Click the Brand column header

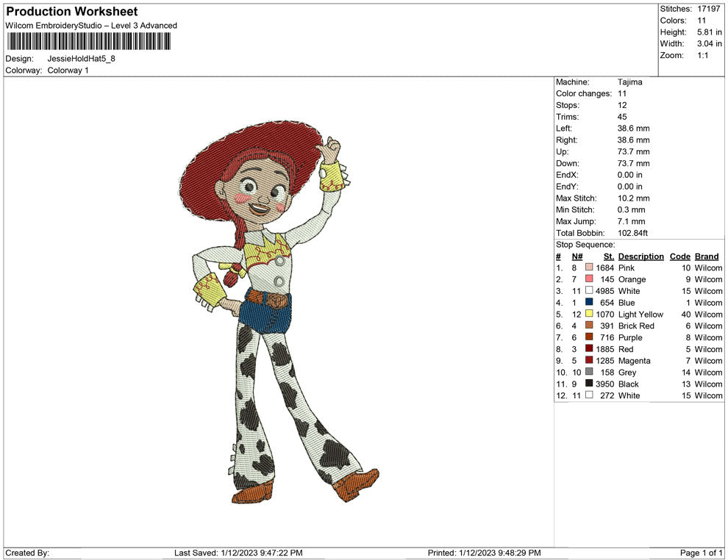[706, 256]
